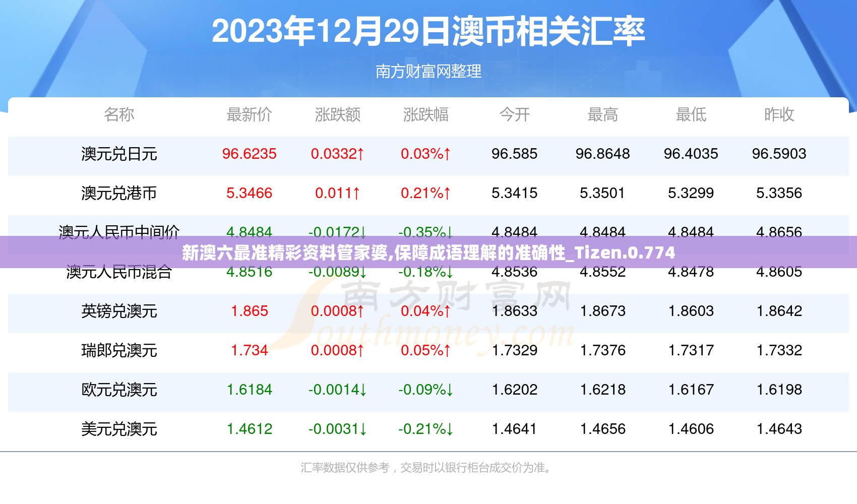Click the latest price 4.8516

pos(250,273)
